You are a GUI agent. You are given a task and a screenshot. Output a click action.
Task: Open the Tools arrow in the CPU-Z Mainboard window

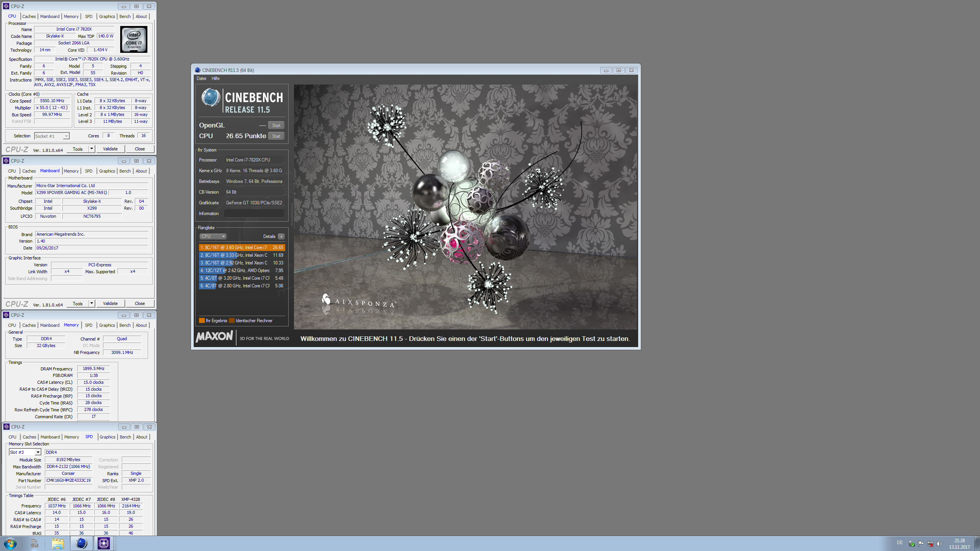(91, 303)
